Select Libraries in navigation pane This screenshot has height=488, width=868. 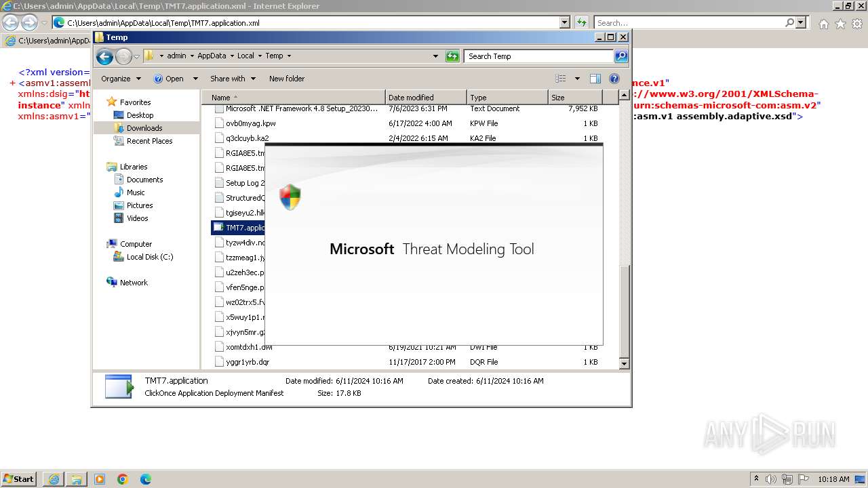[x=134, y=167]
